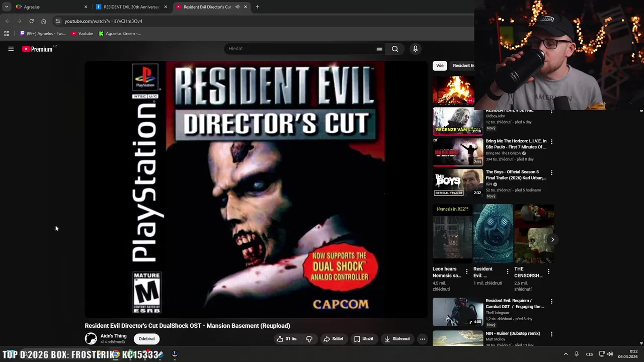Switch to RESIDENT EVIL 30th Anniversary tab
The image size is (644, 362).
pos(131,7)
